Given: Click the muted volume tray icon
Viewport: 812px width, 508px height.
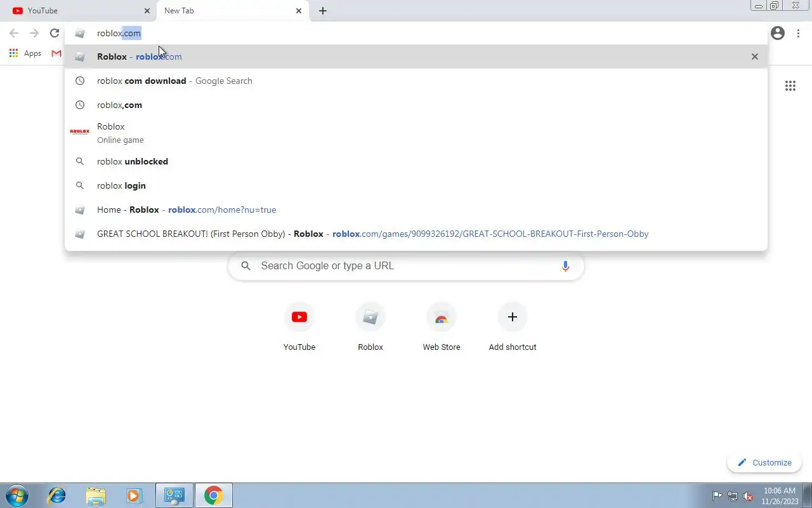Looking at the screenshot, I should [748, 496].
